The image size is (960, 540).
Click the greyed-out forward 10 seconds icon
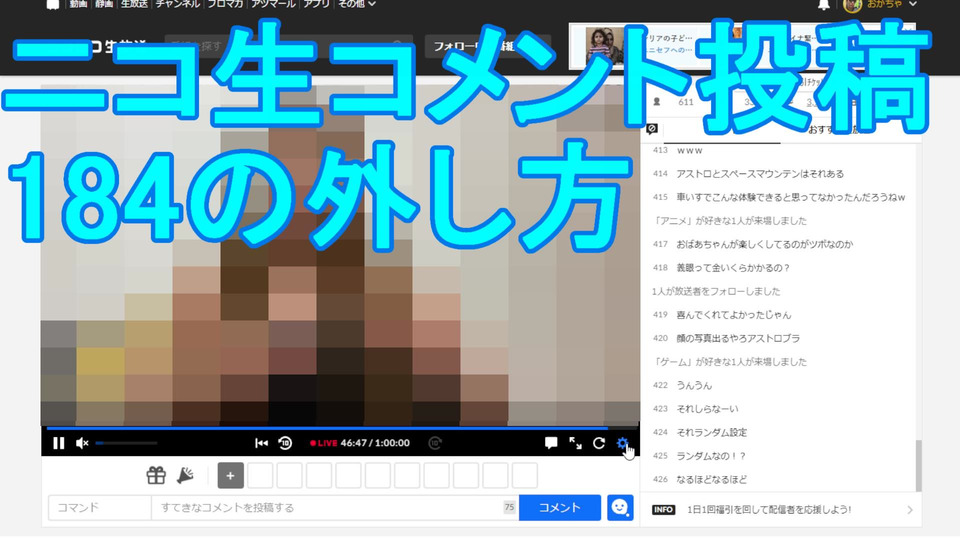[435, 443]
